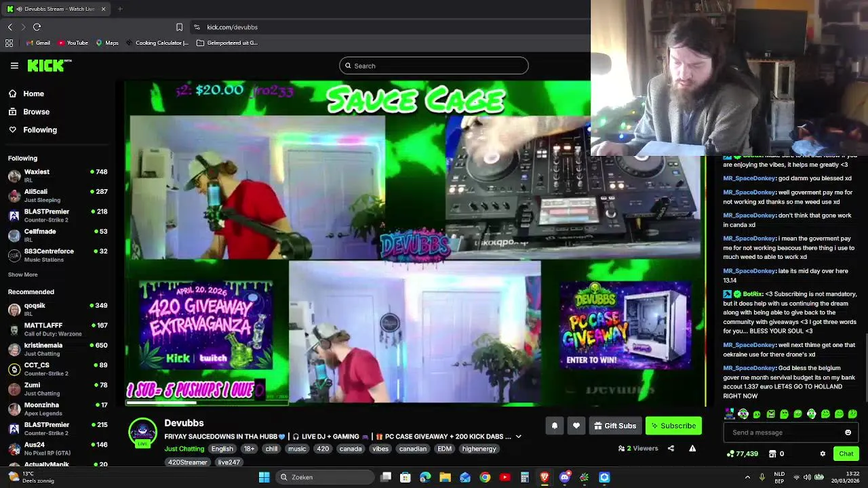Open the Windows Start menu
This screenshot has height=488, width=868.
264,477
